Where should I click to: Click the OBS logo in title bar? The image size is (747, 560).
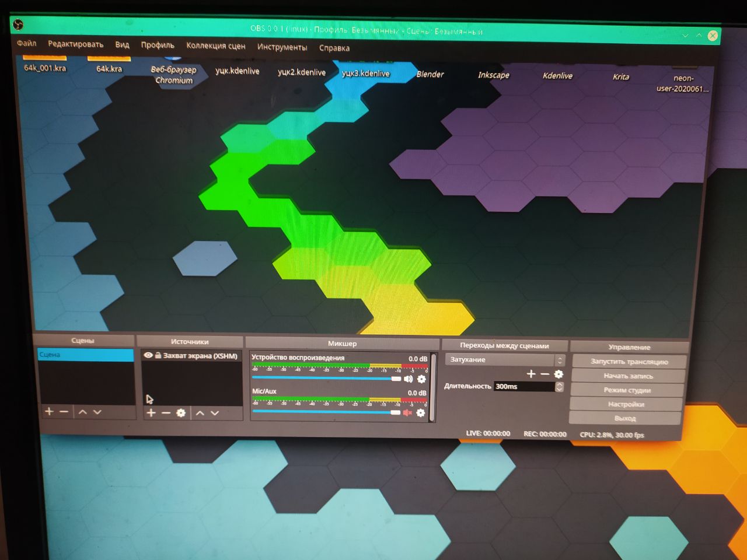[x=18, y=24]
